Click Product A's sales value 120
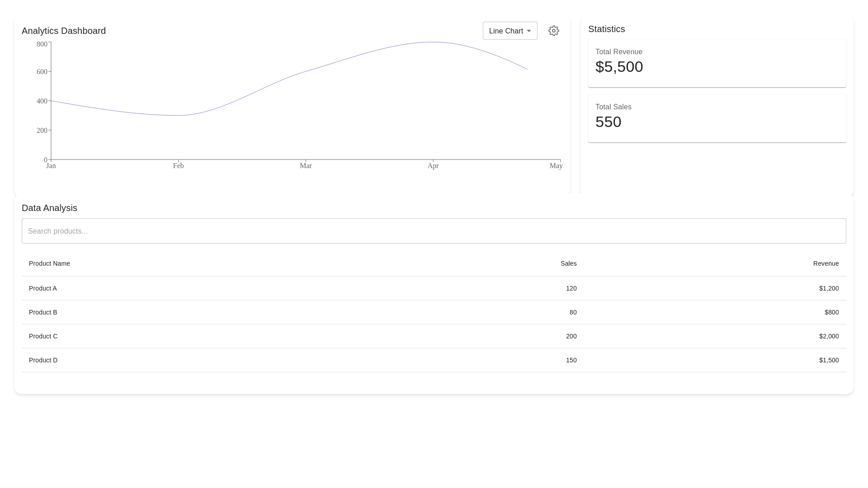The height and width of the screenshot is (488, 868). click(571, 288)
